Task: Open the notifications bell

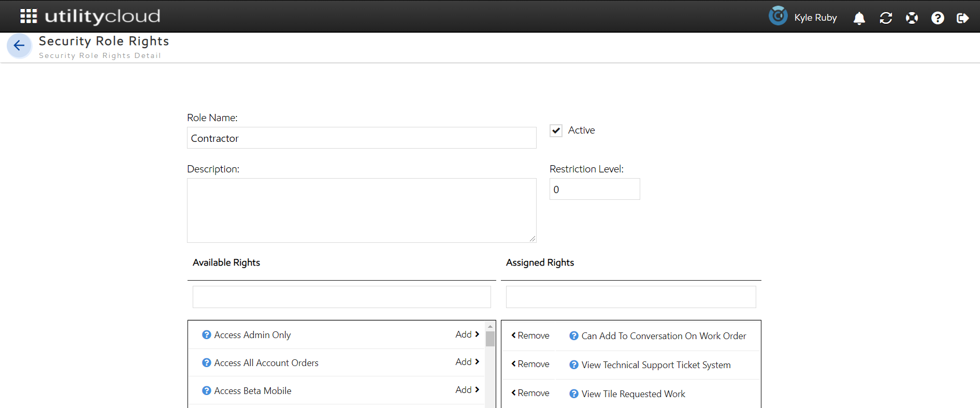Action: tap(859, 18)
